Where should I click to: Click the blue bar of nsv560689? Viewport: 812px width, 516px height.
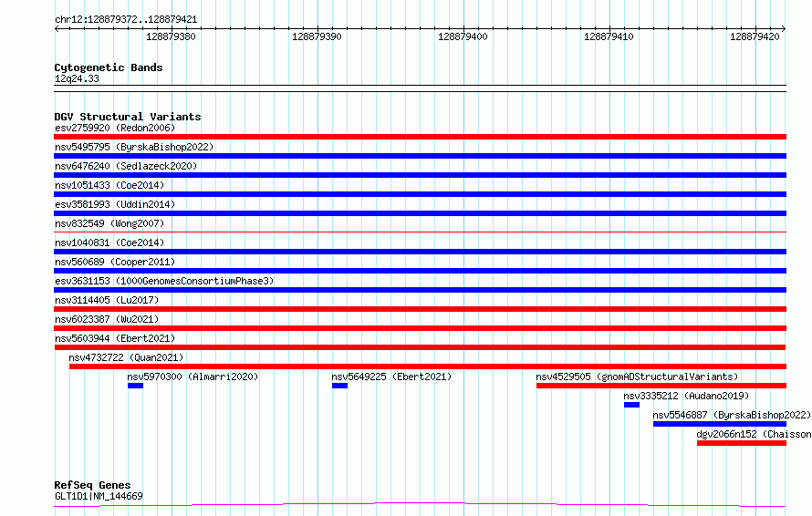(x=420, y=271)
